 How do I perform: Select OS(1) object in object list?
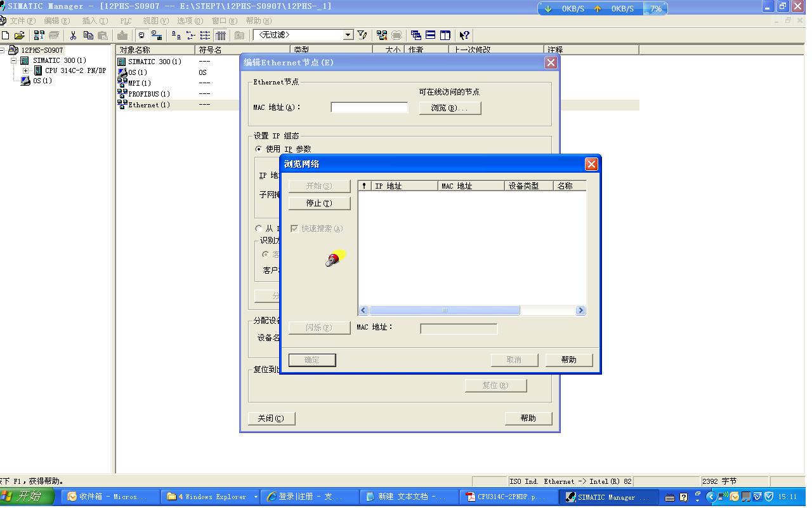137,72
